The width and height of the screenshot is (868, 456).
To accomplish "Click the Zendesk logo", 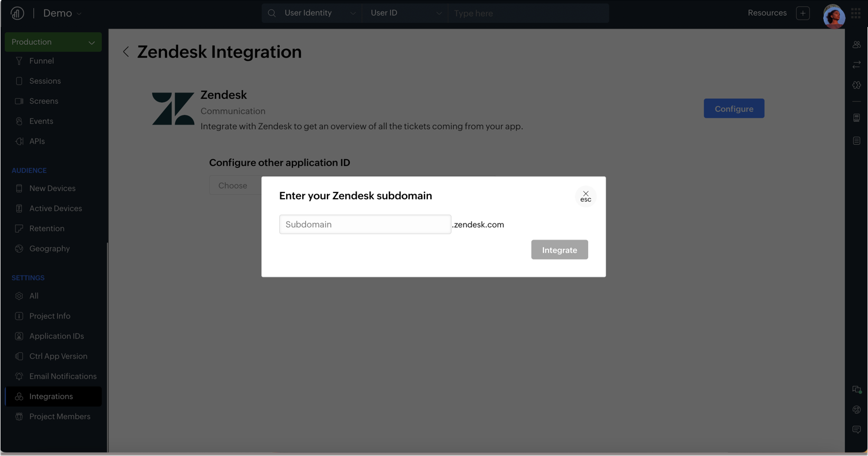I will pyautogui.click(x=173, y=109).
